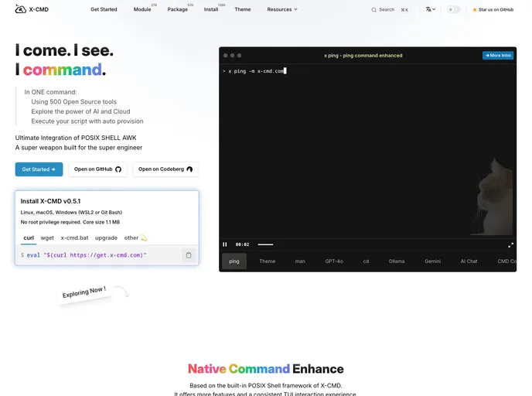Screen dimensions: 532x396
Task: Open the Theme nav item
Action: pyautogui.click(x=243, y=9)
